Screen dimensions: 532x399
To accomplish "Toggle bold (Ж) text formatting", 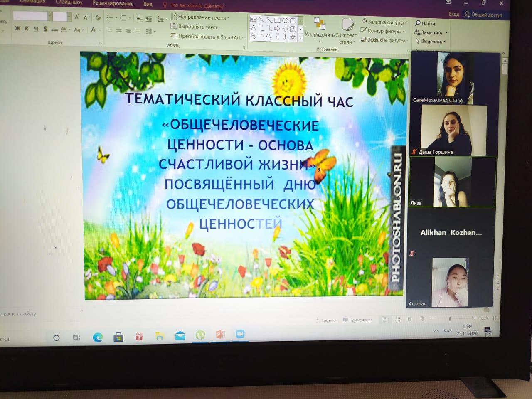I will coord(17,29).
